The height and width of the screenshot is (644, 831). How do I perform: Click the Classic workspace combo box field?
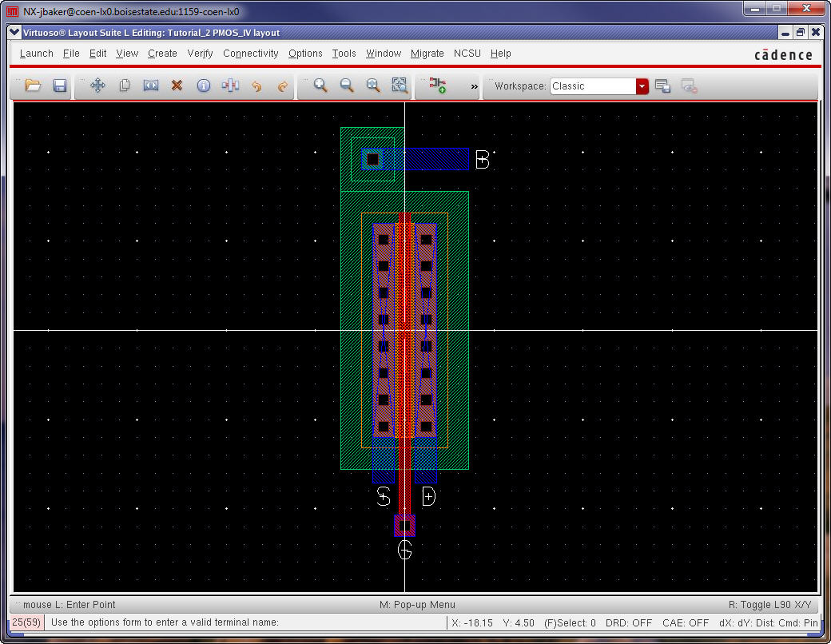coord(592,86)
